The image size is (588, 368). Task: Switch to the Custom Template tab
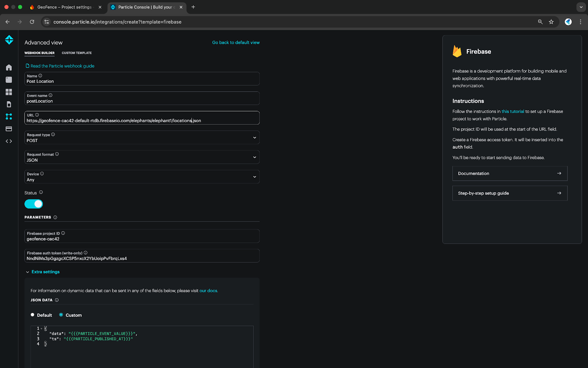pos(76,53)
